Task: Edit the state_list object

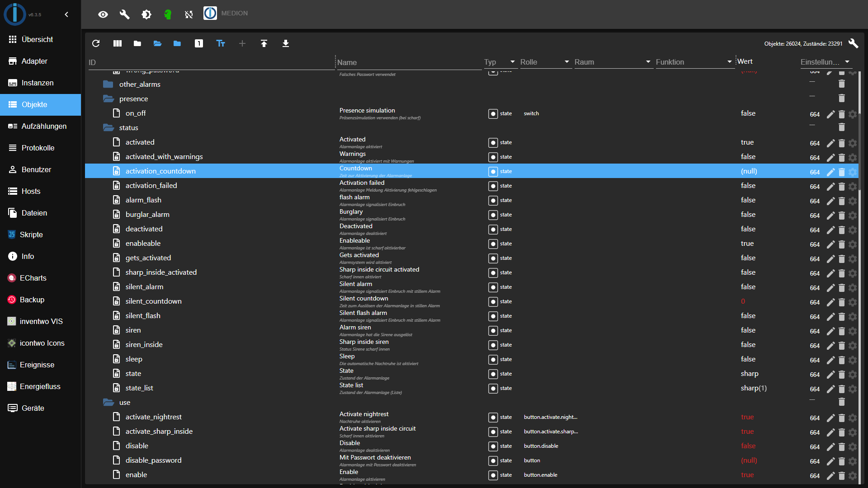Action: pos(830,389)
